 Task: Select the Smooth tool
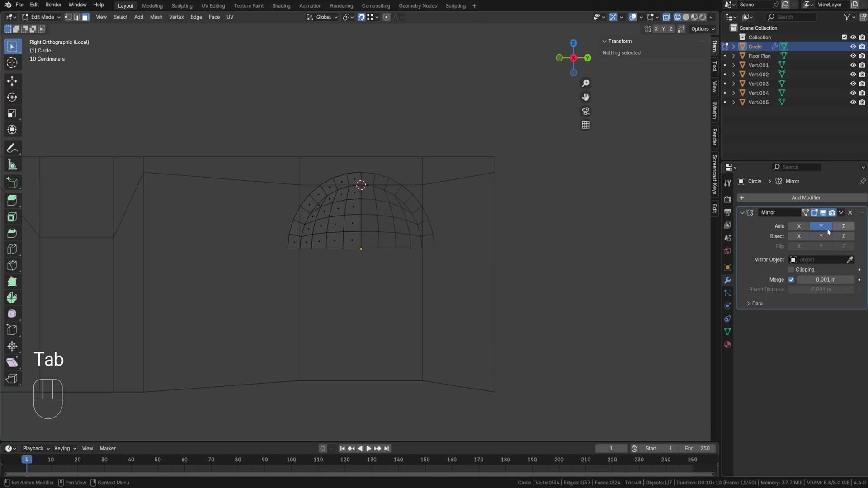click(12, 314)
